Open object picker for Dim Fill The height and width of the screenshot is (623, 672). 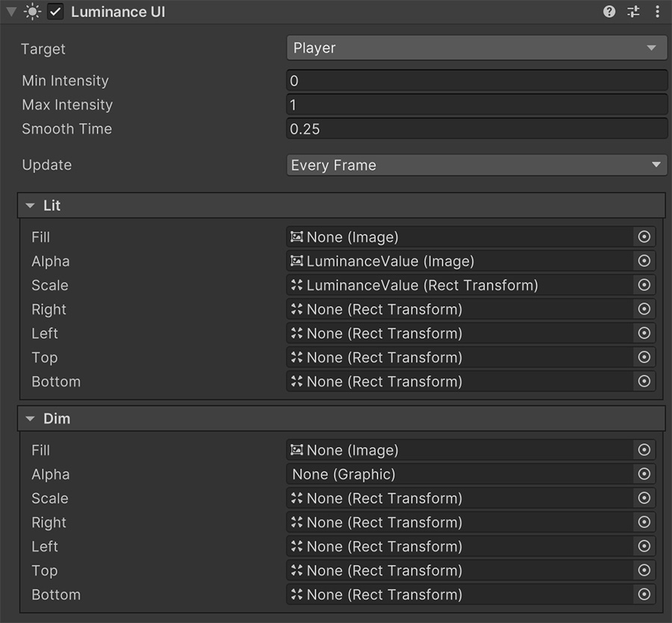[644, 450]
